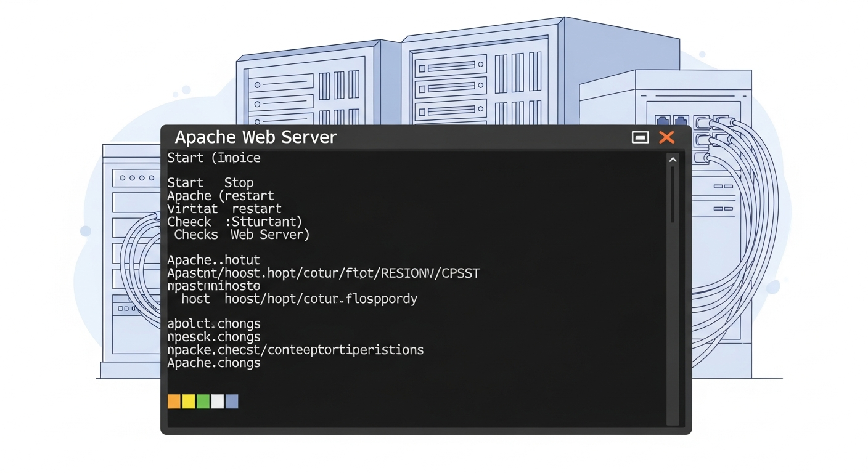Select the orange status swatch icon
This screenshot has height=473, width=868.
(x=173, y=401)
